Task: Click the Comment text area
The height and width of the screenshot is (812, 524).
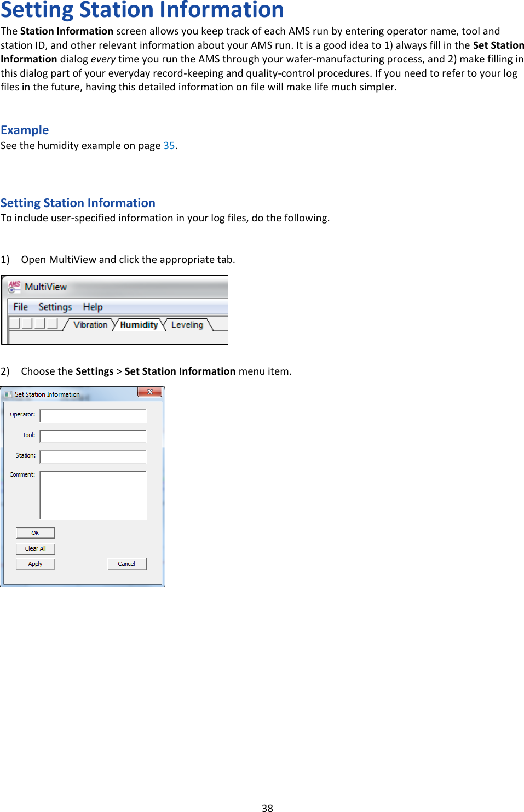Action: (93, 495)
